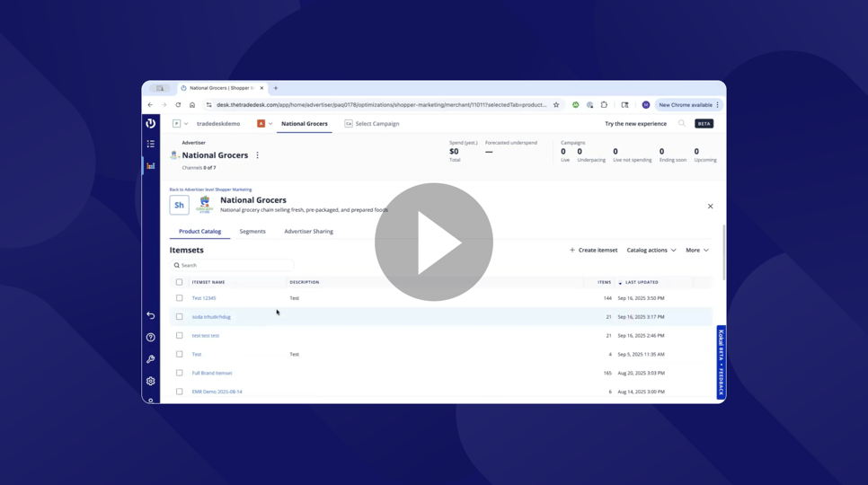The image size is (868, 485).
Task: Tick the select-all checkbox in table header
Action: click(179, 282)
